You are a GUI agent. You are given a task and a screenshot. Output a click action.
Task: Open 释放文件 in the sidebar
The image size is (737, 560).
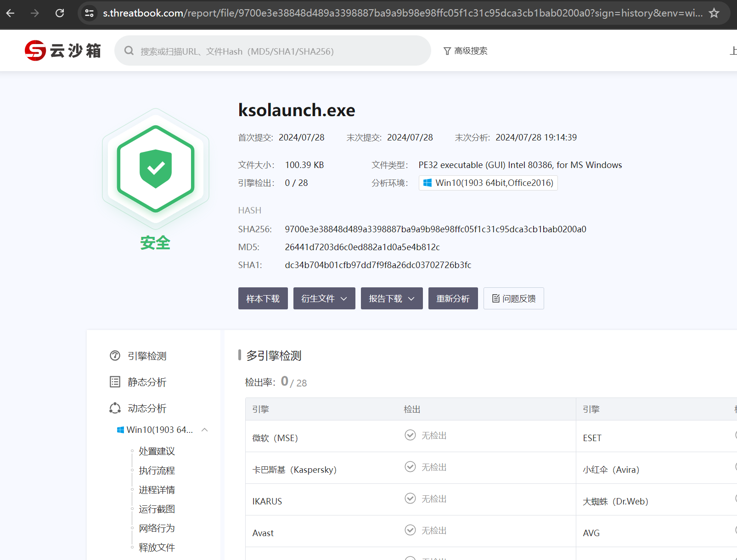tap(157, 548)
